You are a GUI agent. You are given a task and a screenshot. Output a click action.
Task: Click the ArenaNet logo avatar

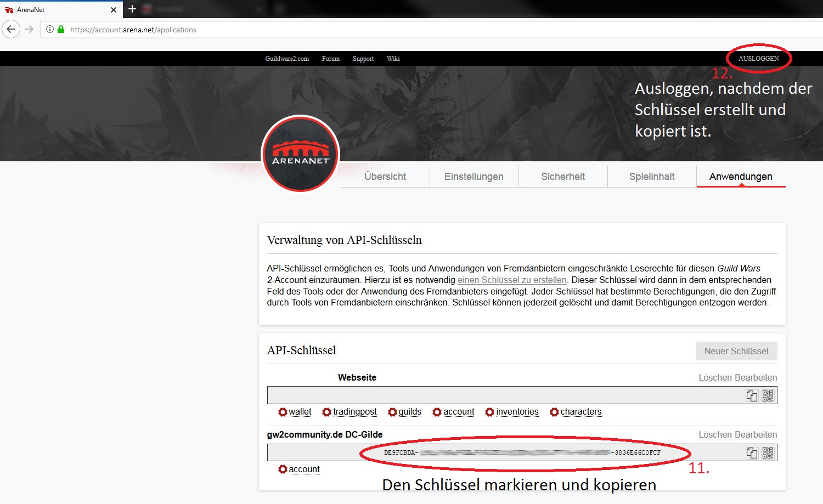pos(301,154)
